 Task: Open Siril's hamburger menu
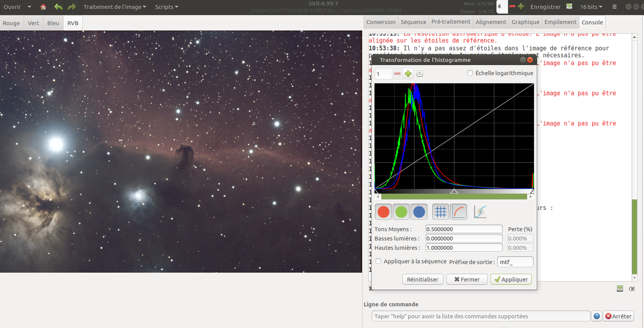615,6
